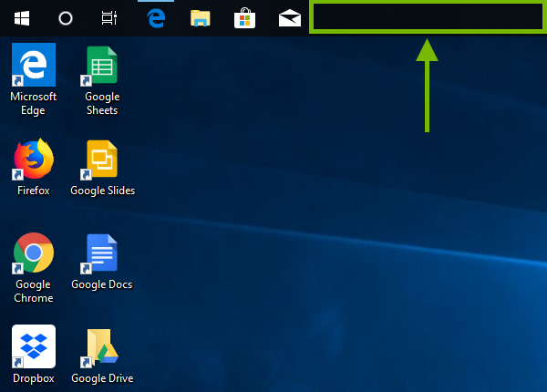Launch Edge from the taskbar
Viewport: 547px width, 392px height.
tap(156, 18)
